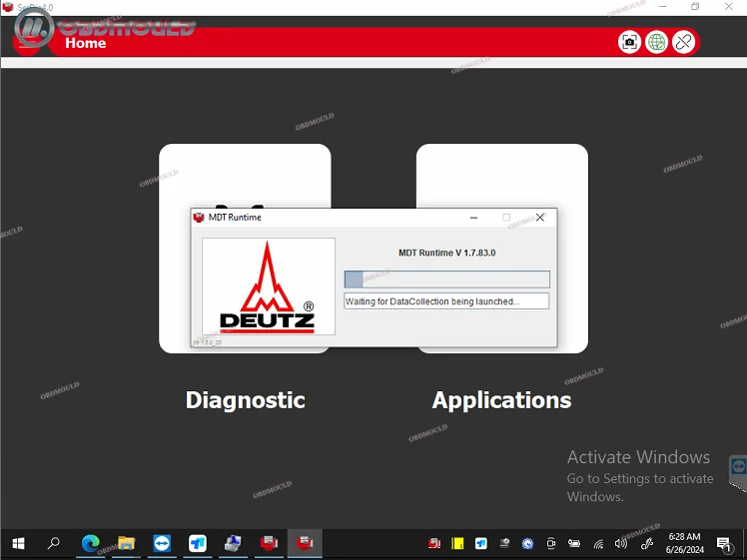The height and width of the screenshot is (560, 747).
Task: Open the Windows Start menu
Action: click(x=18, y=543)
